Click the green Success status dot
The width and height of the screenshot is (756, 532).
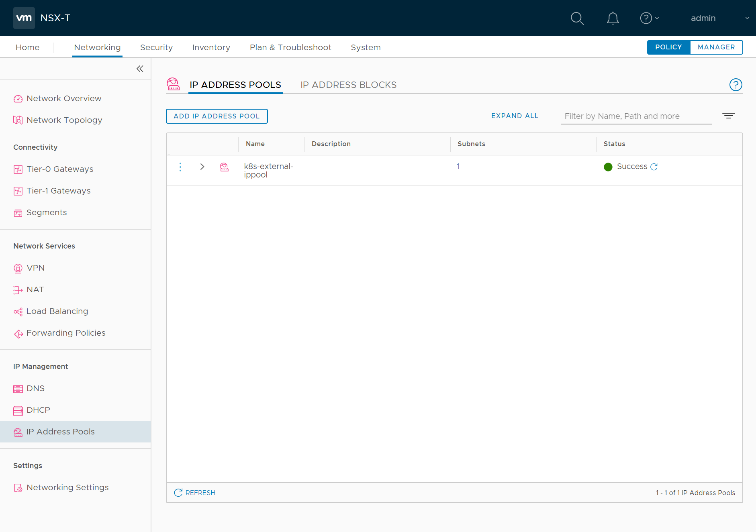tap(608, 167)
